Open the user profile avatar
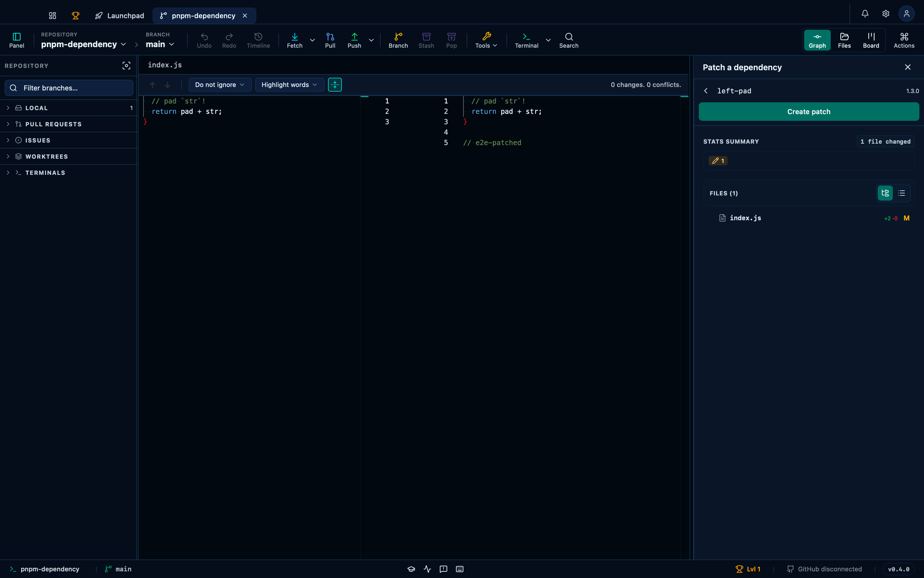The height and width of the screenshot is (578, 924). pos(906,14)
